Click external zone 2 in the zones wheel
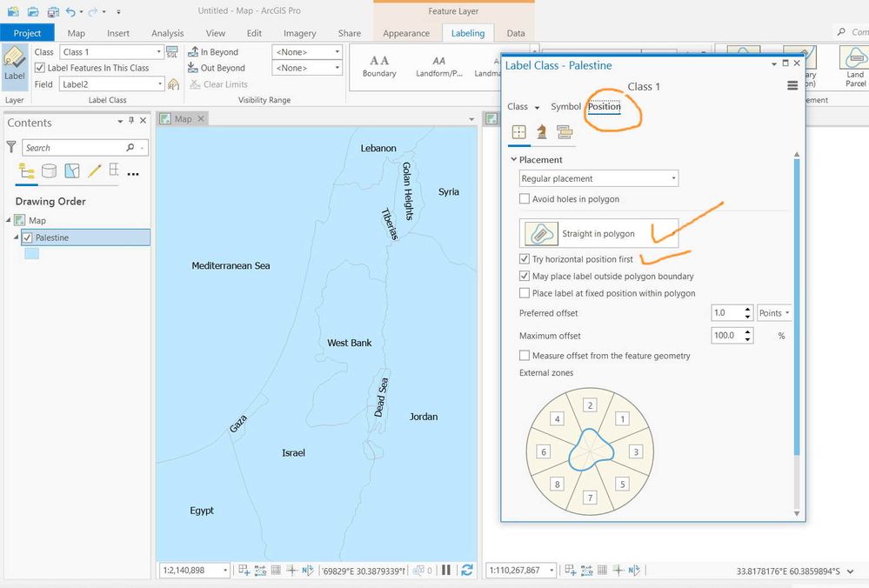The image size is (869, 588). (x=591, y=405)
